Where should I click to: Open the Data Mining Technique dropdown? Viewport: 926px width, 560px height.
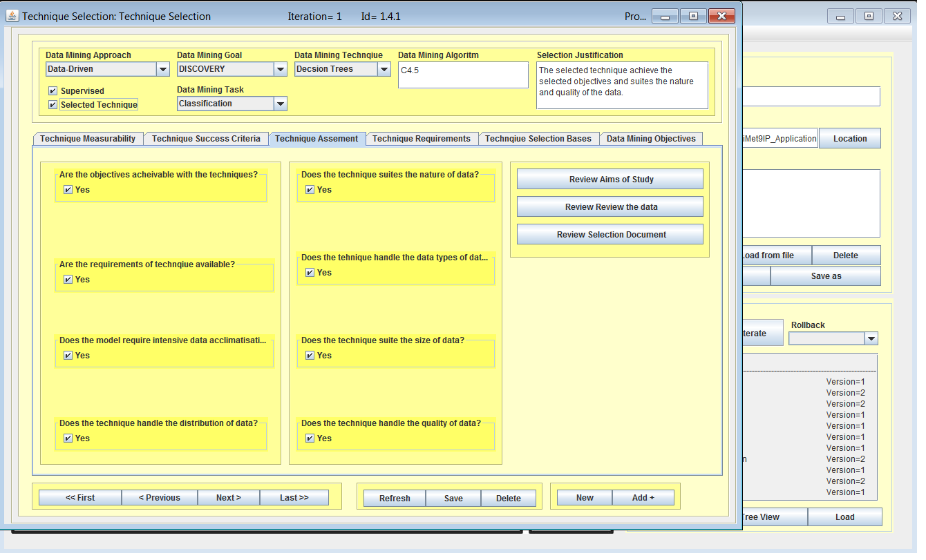pyautogui.click(x=384, y=69)
